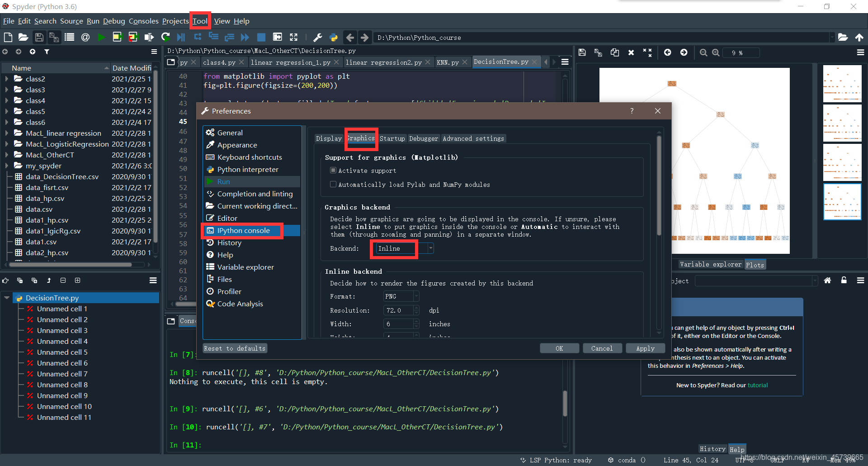The width and height of the screenshot is (868, 466).
Task: Filter files icon in file explorer
Action: pyautogui.click(x=47, y=52)
